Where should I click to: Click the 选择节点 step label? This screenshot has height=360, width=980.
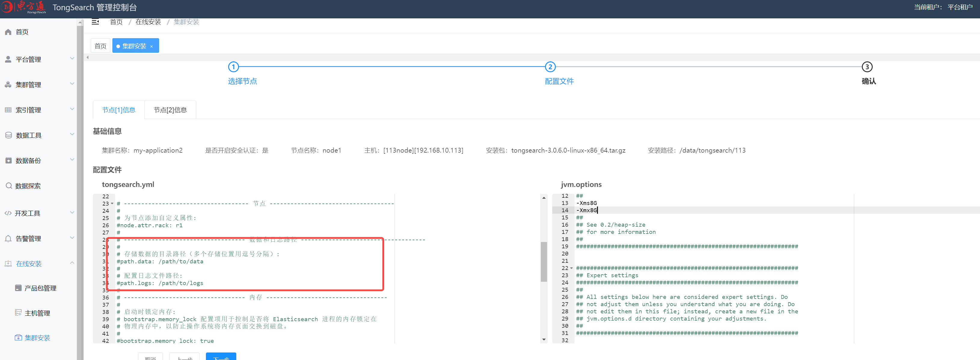(242, 82)
